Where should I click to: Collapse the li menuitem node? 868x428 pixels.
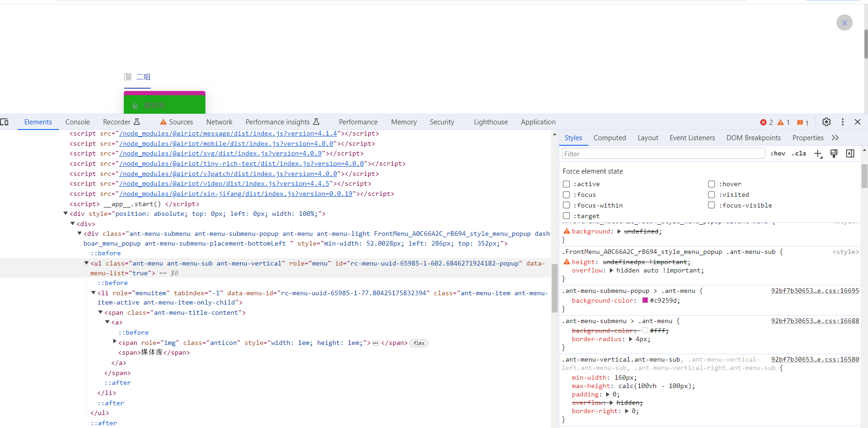[93, 293]
